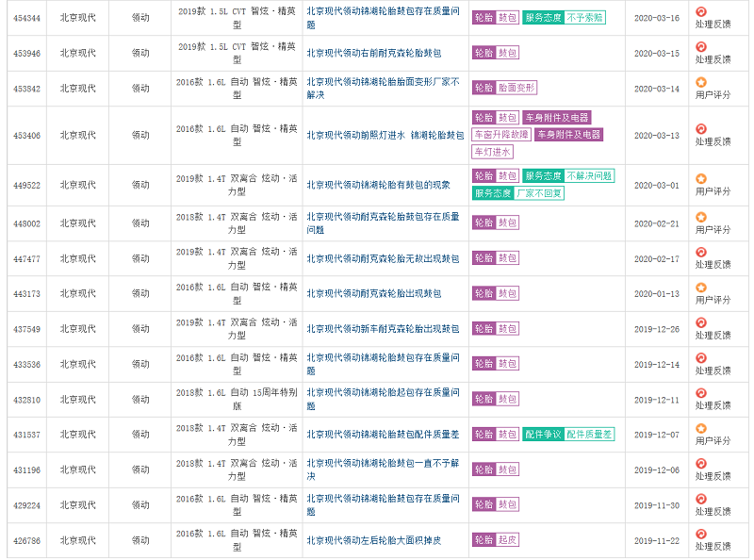The width and height of the screenshot is (754, 560).
Task: Click the 厂家不回复 tag in row 449522
Action: 540,193
